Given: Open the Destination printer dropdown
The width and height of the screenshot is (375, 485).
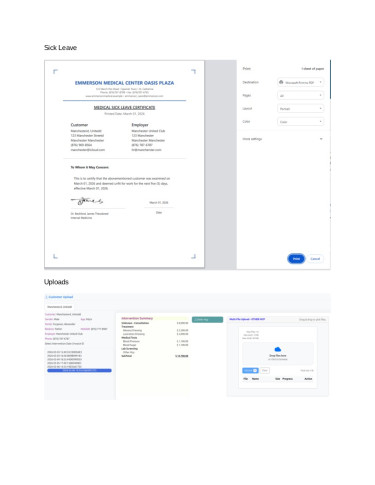Looking at the screenshot, I should [300, 82].
